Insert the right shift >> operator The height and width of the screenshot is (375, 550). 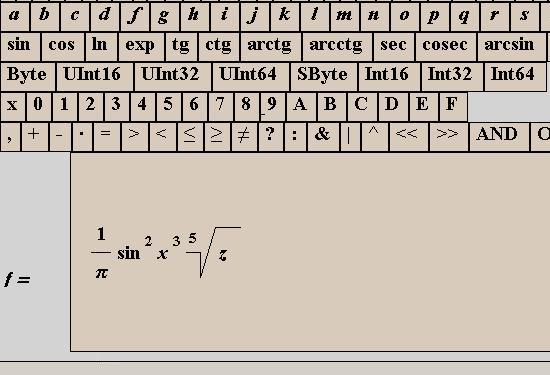[449, 137]
